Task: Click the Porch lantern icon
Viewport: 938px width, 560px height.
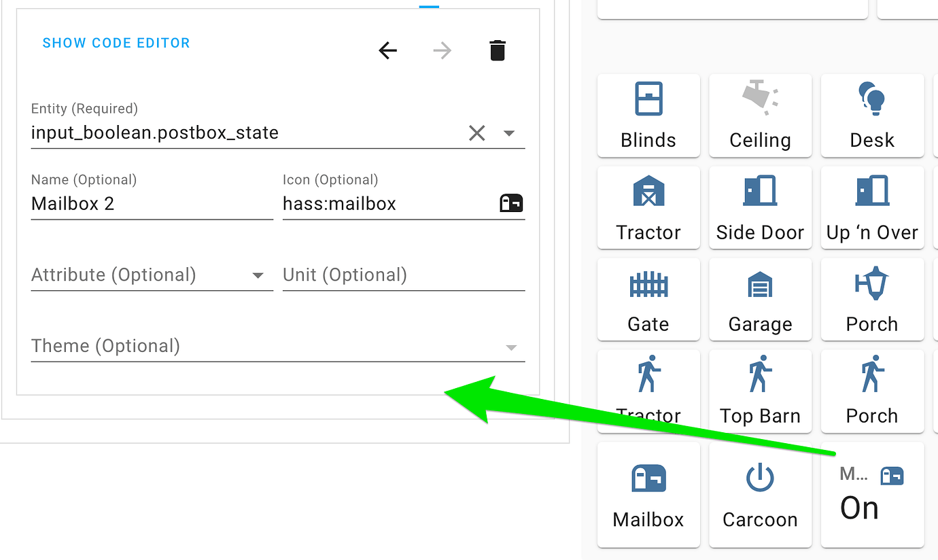Action: pyautogui.click(x=872, y=283)
